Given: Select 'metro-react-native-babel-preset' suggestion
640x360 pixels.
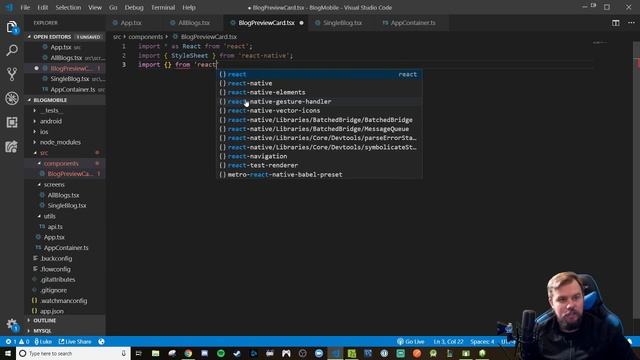Looking at the screenshot, I should coord(319,174).
